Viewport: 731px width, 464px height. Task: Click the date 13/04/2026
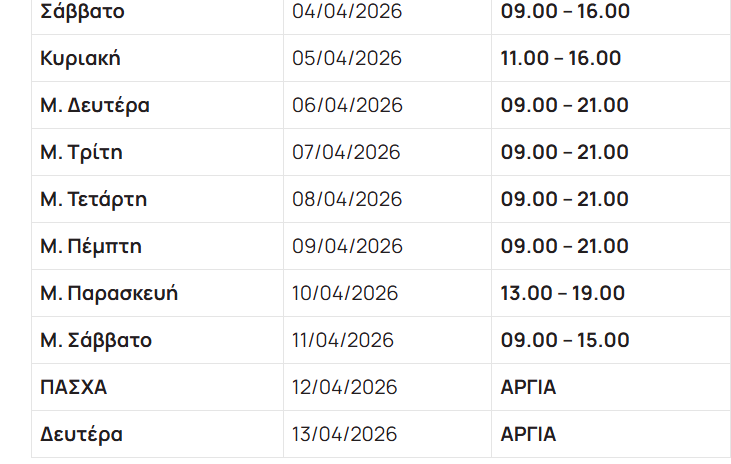345,434
